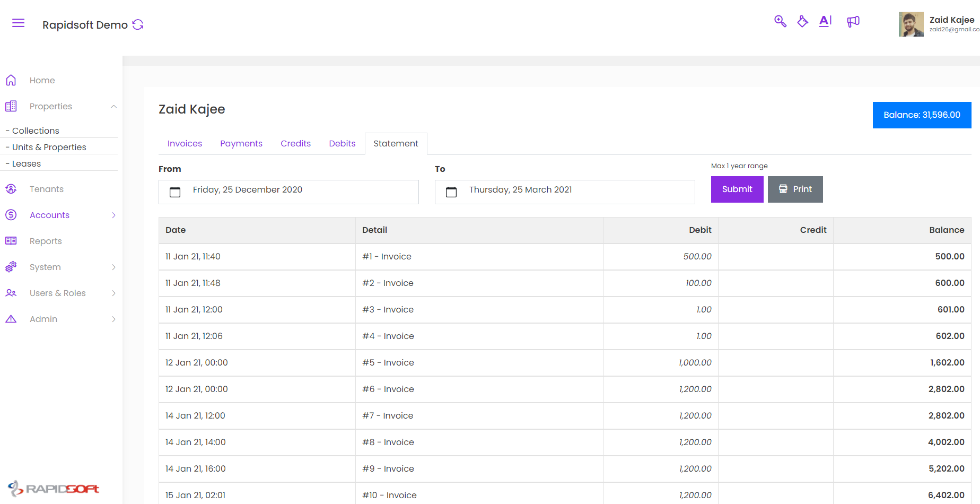Image resolution: width=980 pixels, height=504 pixels.
Task: Click the Users & Roles icon
Action: (x=11, y=293)
